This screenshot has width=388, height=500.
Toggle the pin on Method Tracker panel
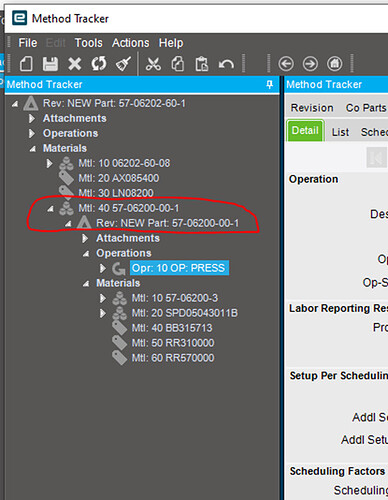[x=270, y=84]
